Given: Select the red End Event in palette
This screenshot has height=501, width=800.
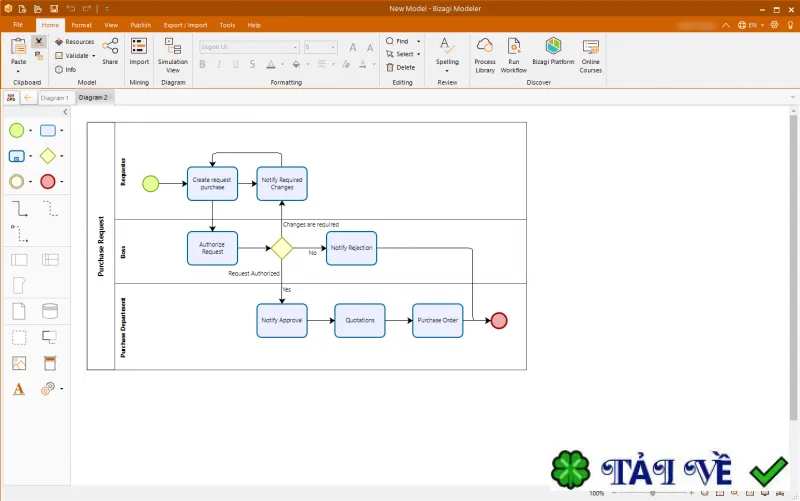Looking at the screenshot, I should [48, 182].
